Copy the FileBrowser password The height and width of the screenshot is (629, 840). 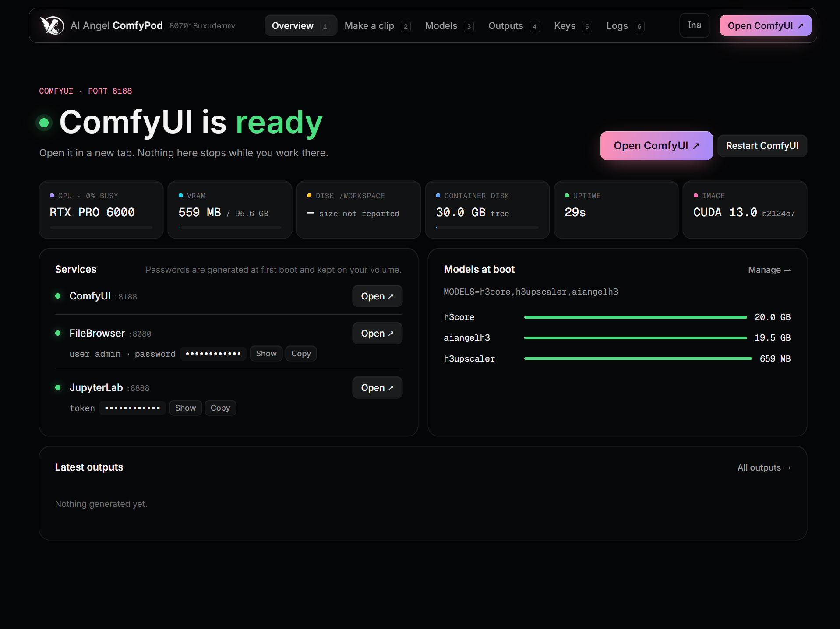point(301,354)
